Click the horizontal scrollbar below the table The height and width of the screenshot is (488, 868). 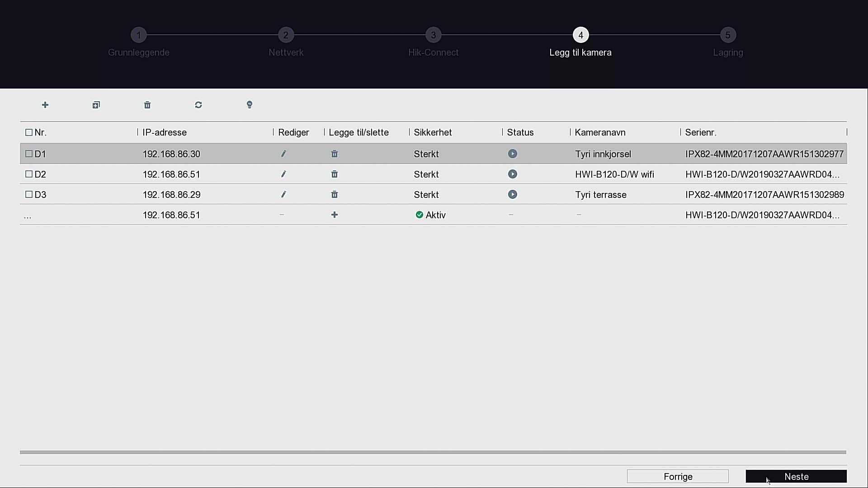pyautogui.click(x=433, y=452)
